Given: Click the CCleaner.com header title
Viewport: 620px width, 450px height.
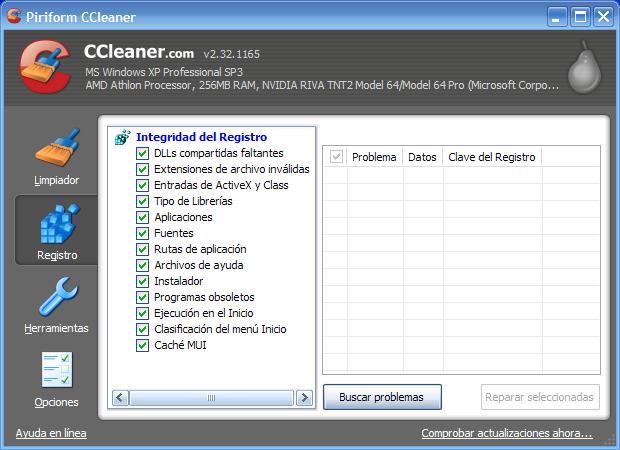Looking at the screenshot, I should 139,52.
